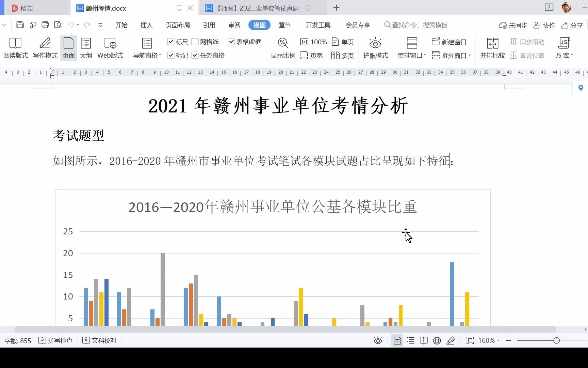
Task: Click the Redo arrow icon
Action: [87, 25]
